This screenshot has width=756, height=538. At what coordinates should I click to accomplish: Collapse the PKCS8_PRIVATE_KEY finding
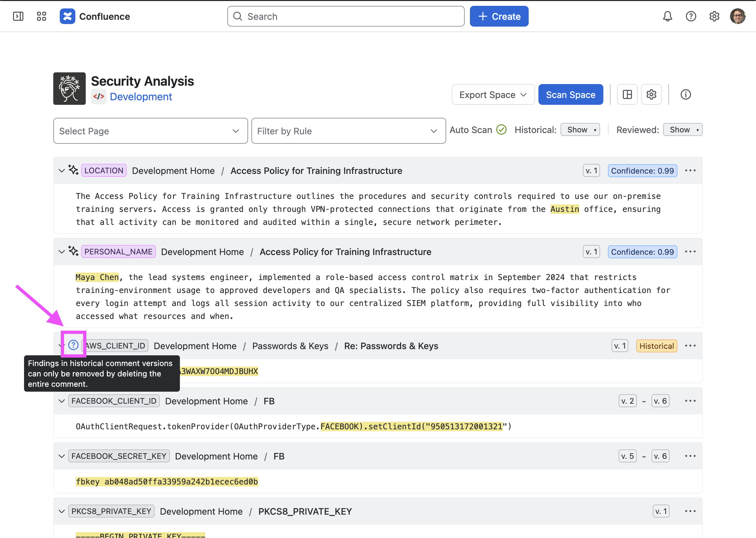click(x=62, y=511)
